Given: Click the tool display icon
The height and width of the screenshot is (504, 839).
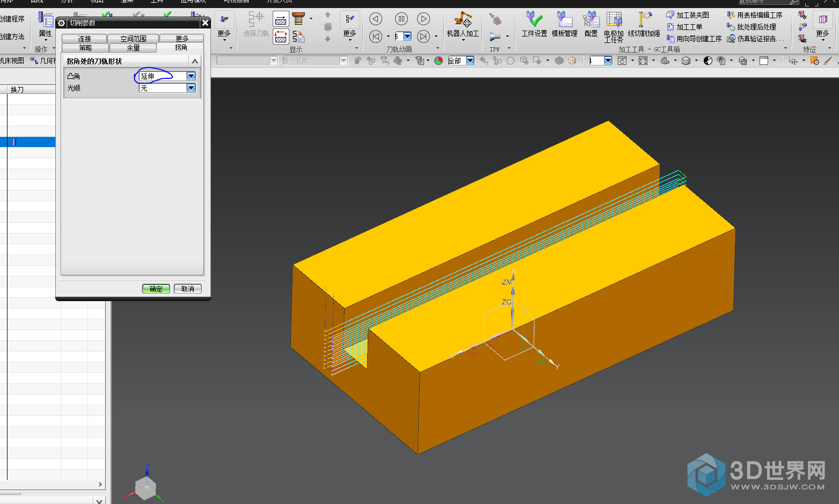Looking at the screenshot, I should click(298, 19).
